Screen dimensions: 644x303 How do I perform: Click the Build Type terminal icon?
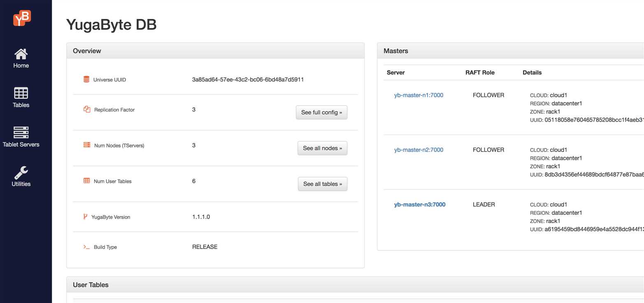86,247
